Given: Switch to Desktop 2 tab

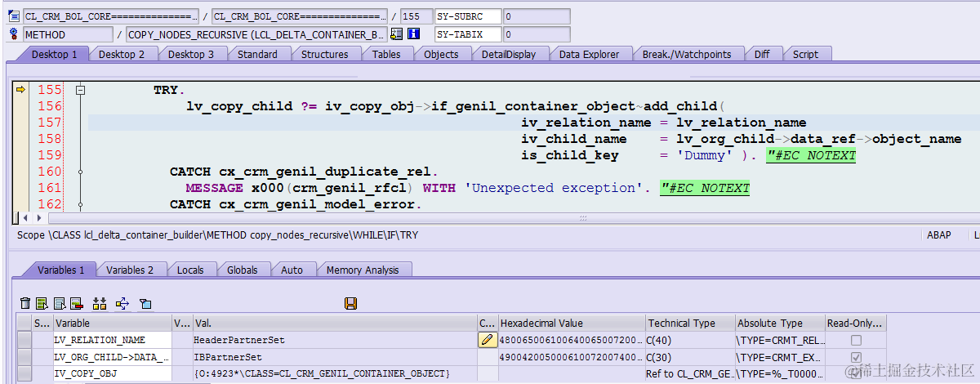Looking at the screenshot, I should (122, 54).
